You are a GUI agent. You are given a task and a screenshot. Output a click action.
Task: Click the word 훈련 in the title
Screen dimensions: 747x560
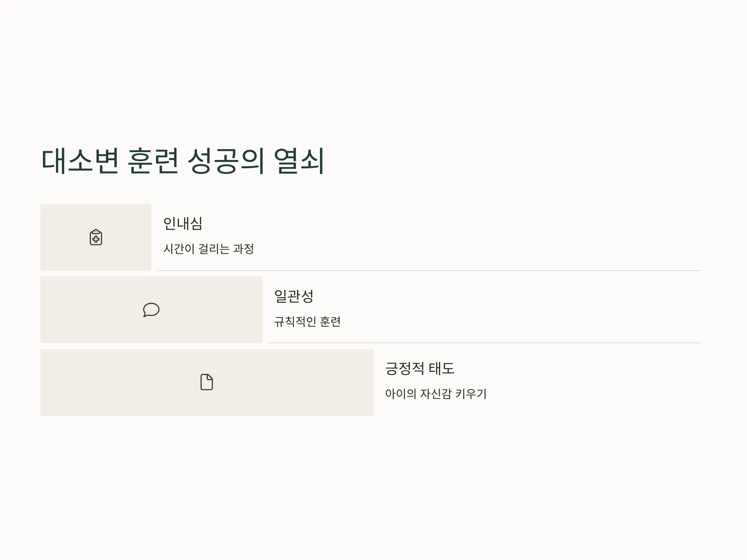tap(153, 161)
